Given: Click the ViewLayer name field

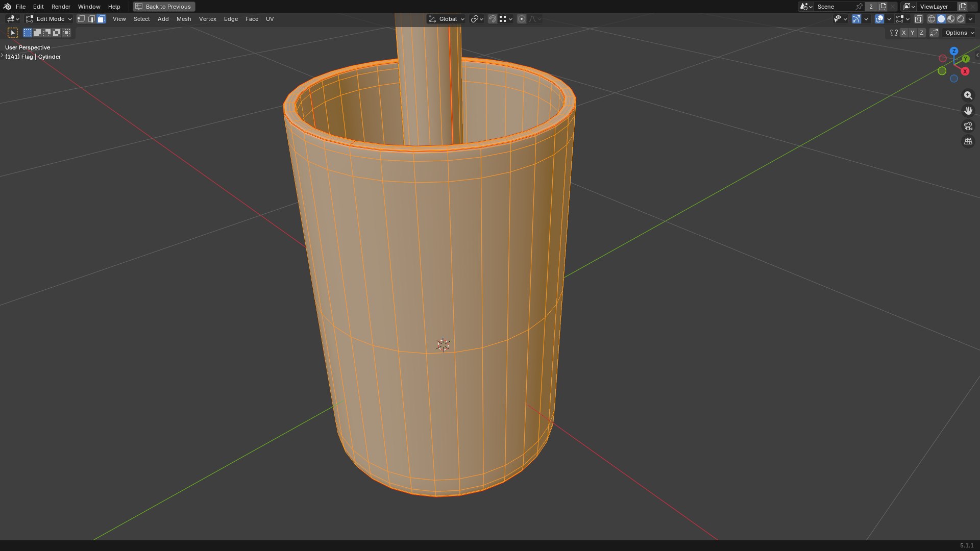Looking at the screenshot, I should pos(937,7).
